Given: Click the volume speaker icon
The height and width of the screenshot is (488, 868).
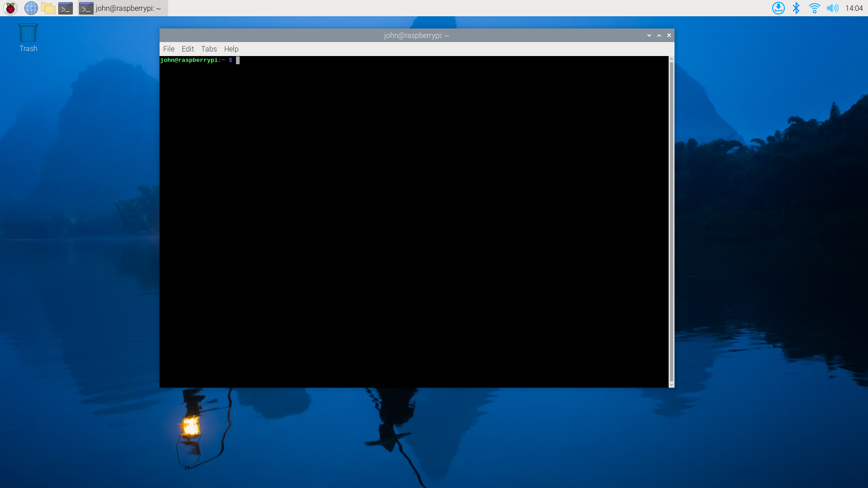Looking at the screenshot, I should tap(832, 8).
